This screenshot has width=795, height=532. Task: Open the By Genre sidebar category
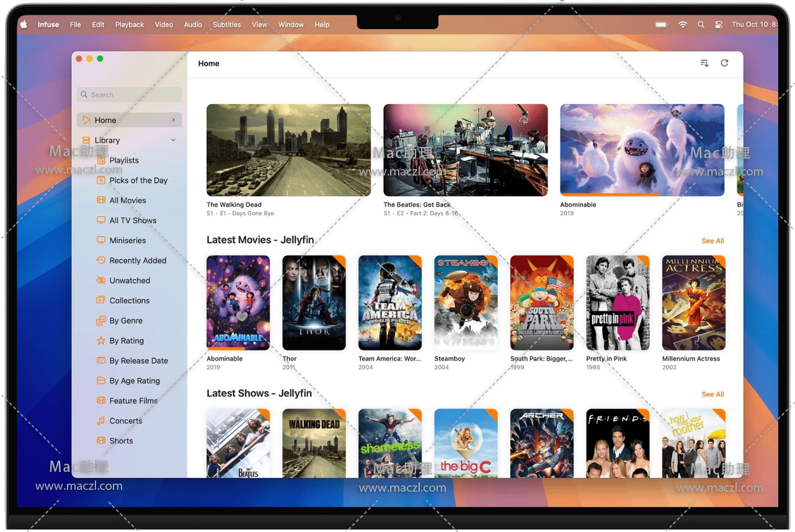point(126,321)
